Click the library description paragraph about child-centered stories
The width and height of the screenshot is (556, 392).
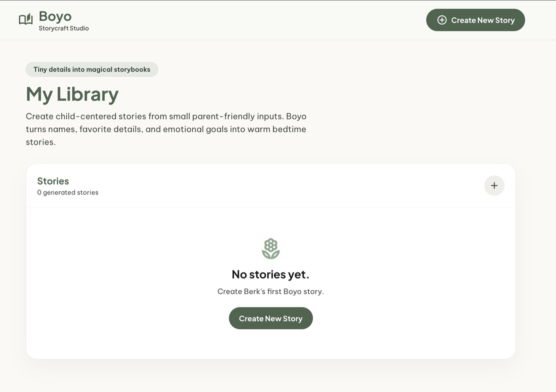click(x=166, y=129)
